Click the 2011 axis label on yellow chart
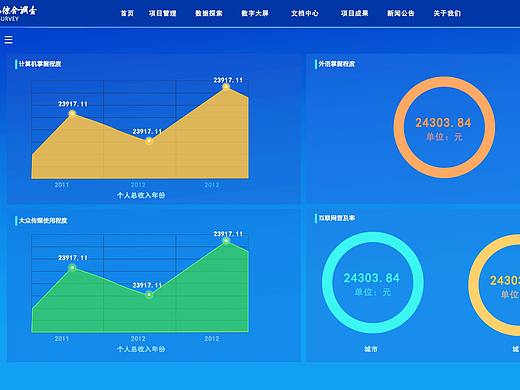 coord(62,185)
